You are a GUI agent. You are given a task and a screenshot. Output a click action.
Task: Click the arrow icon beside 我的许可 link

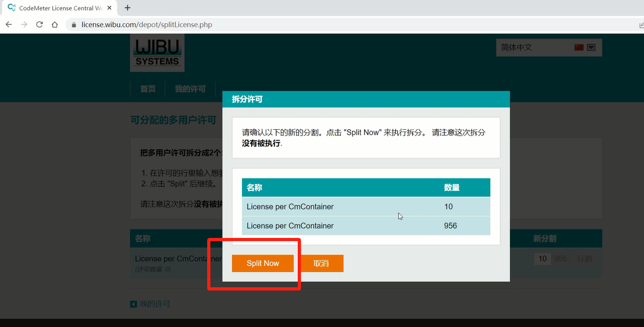click(x=134, y=304)
